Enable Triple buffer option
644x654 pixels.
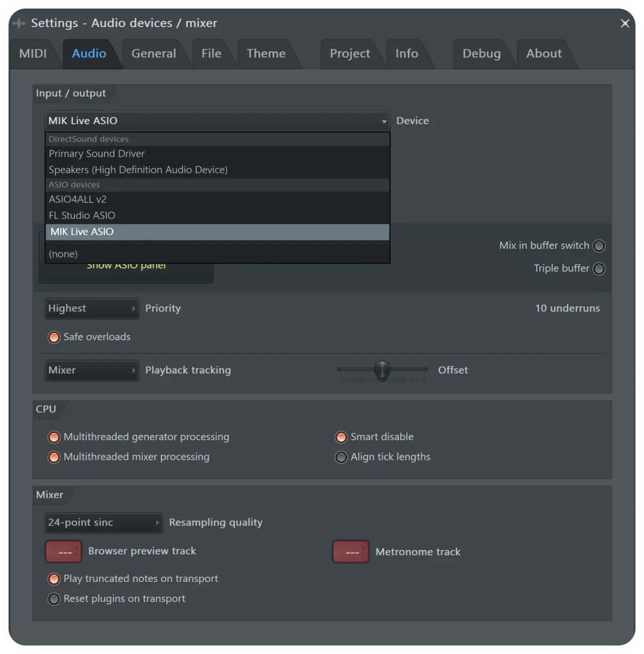599,269
